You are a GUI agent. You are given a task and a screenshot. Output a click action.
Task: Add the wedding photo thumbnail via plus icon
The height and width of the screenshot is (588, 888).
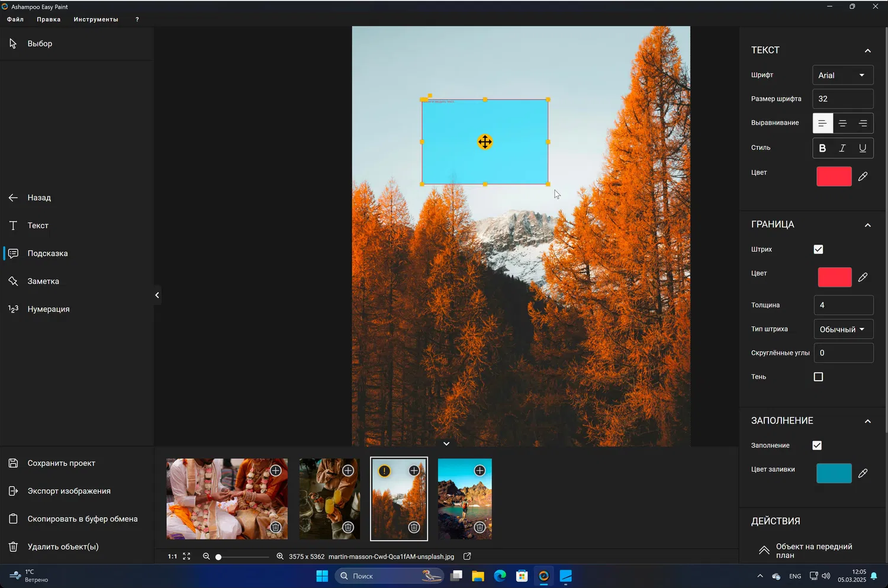276,470
